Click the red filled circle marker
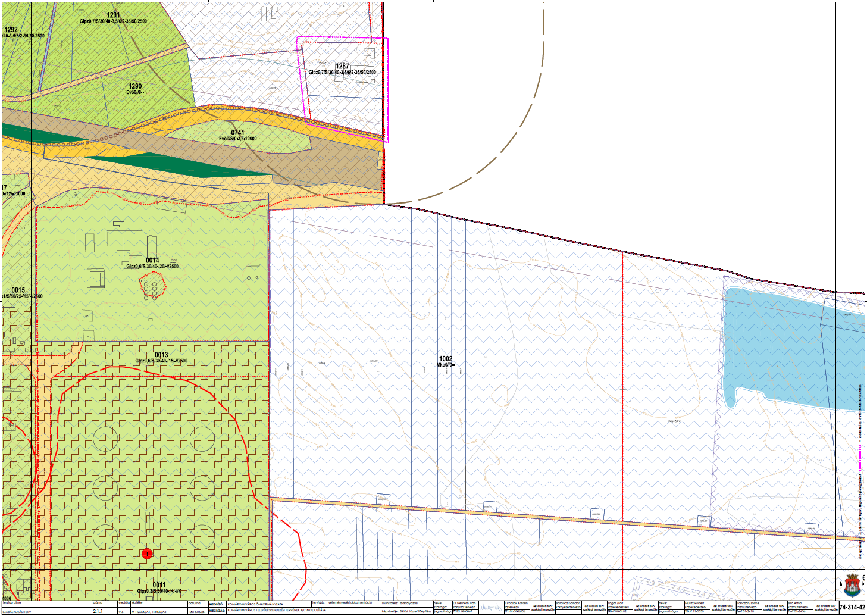This screenshot has width=867, height=616. [147, 554]
